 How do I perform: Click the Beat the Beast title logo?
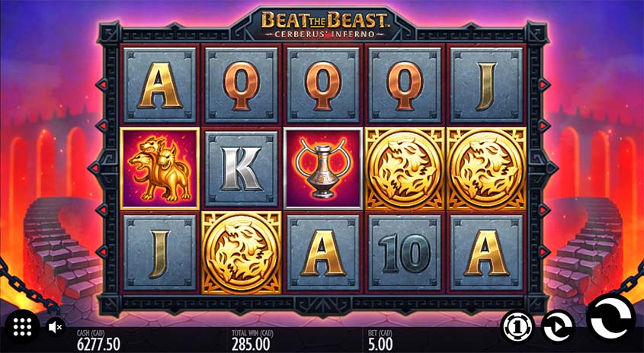[x=324, y=23]
